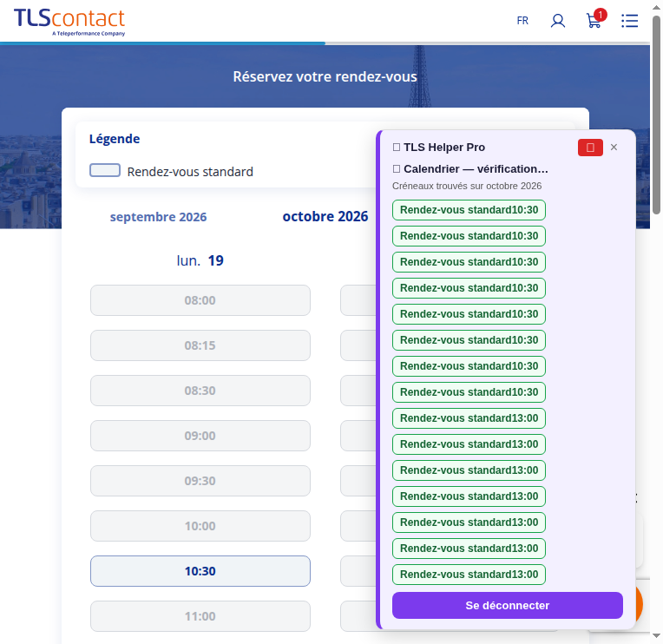Click the page vertical scrollbar thumb
This screenshot has width=663, height=644.
click(656, 115)
